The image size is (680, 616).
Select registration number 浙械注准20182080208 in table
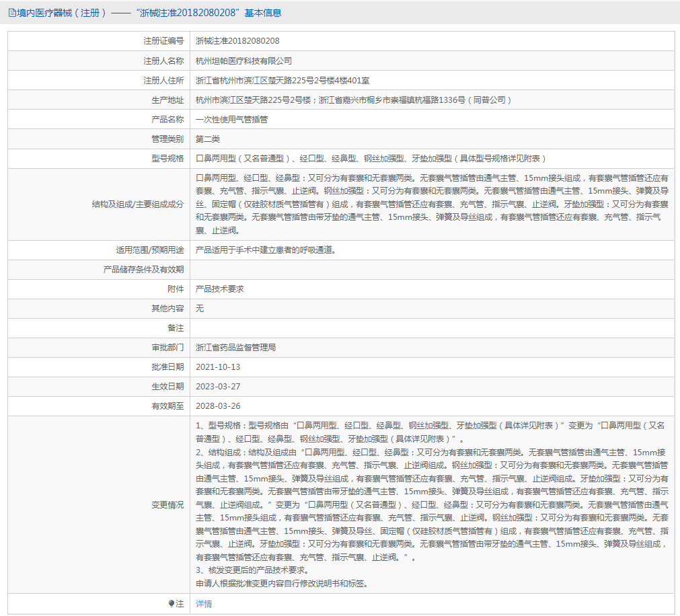pyautogui.click(x=237, y=41)
